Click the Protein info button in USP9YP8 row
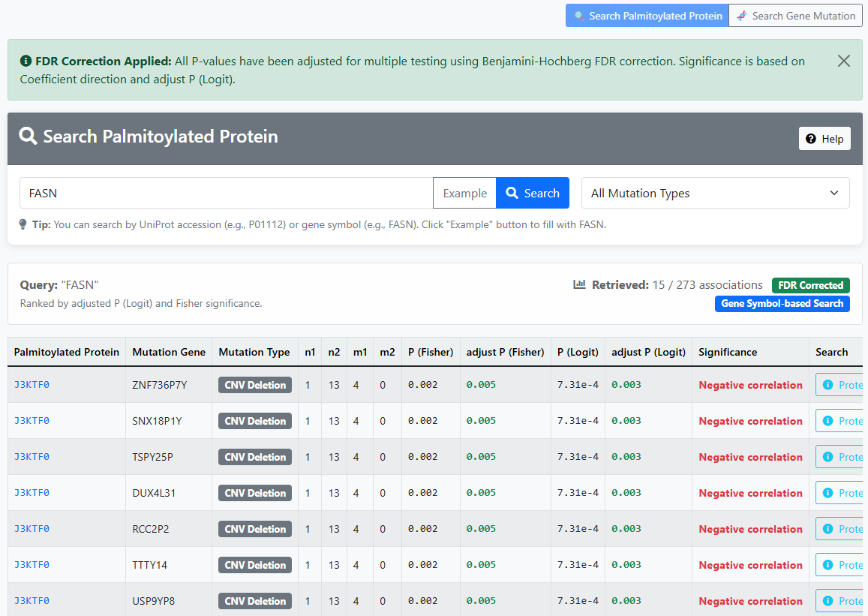 pos(839,600)
